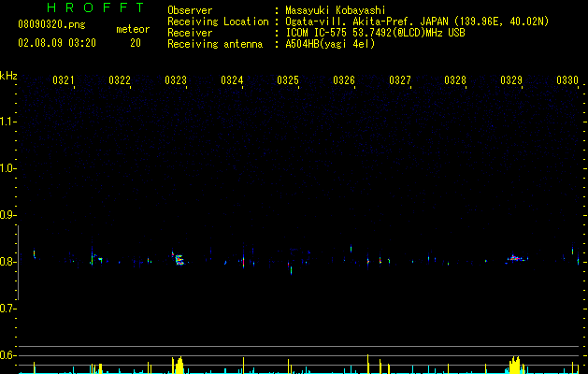Click the Receiving Location label
The image size is (588, 374).
[218, 22]
